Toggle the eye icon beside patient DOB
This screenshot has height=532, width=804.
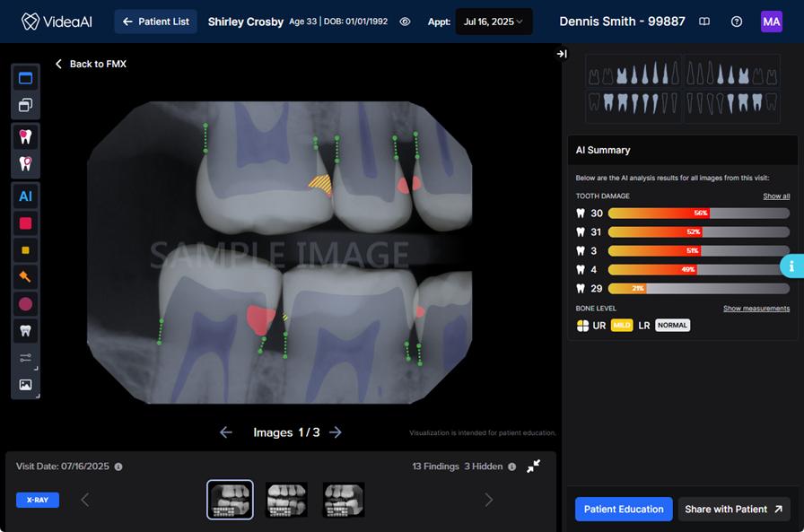click(405, 22)
